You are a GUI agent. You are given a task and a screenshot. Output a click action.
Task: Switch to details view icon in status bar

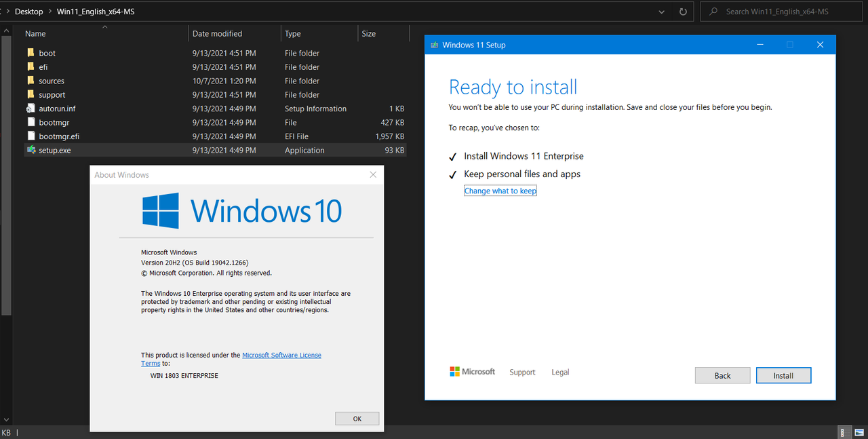[846, 432]
